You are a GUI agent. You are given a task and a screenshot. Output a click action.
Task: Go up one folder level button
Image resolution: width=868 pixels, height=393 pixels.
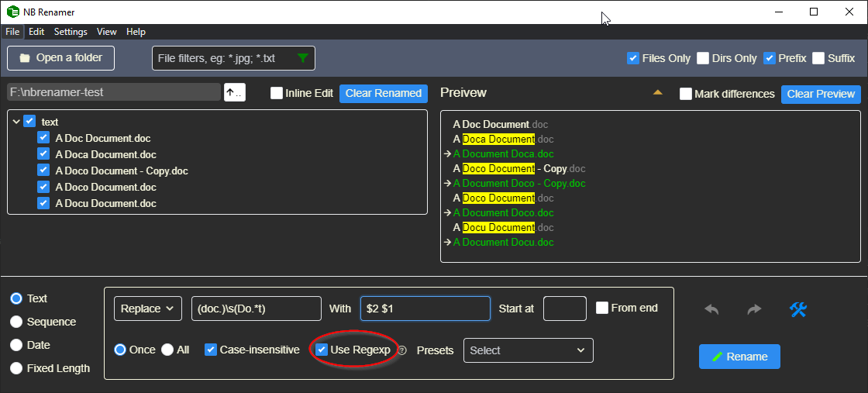[x=235, y=92]
